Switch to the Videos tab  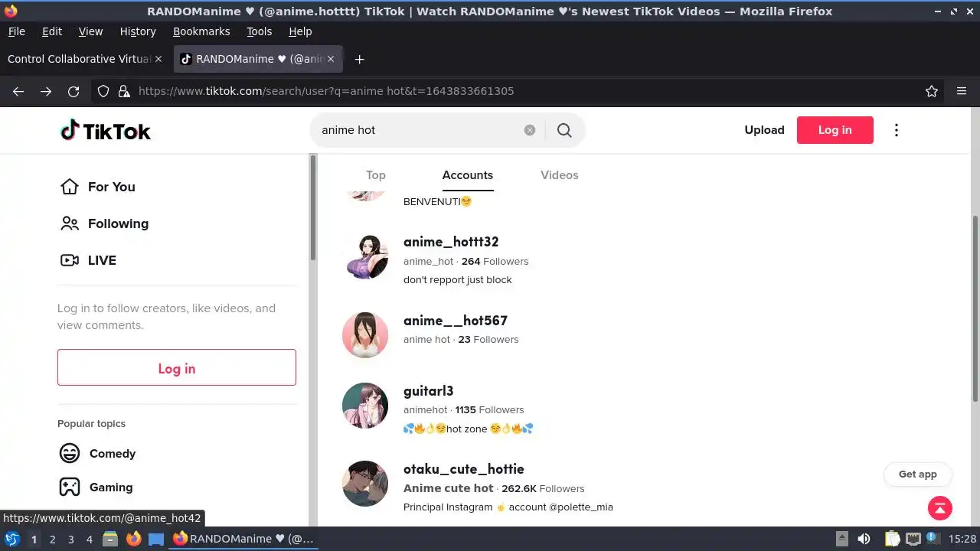pyautogui.click(x=560, y=175)
